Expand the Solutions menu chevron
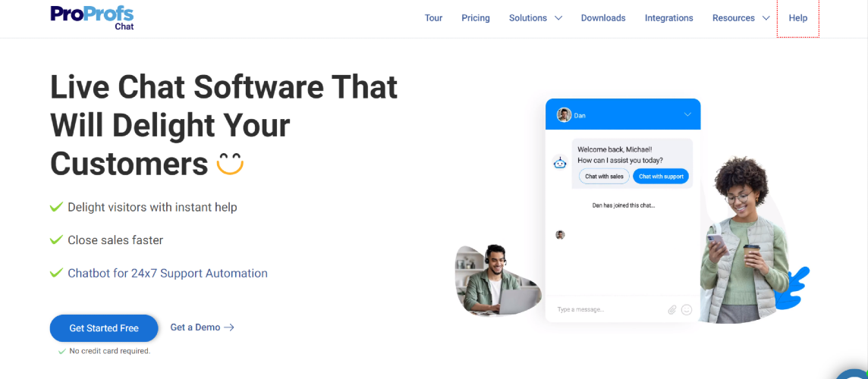Viewport: 868px width, 379px height. (x=558, y=18)
